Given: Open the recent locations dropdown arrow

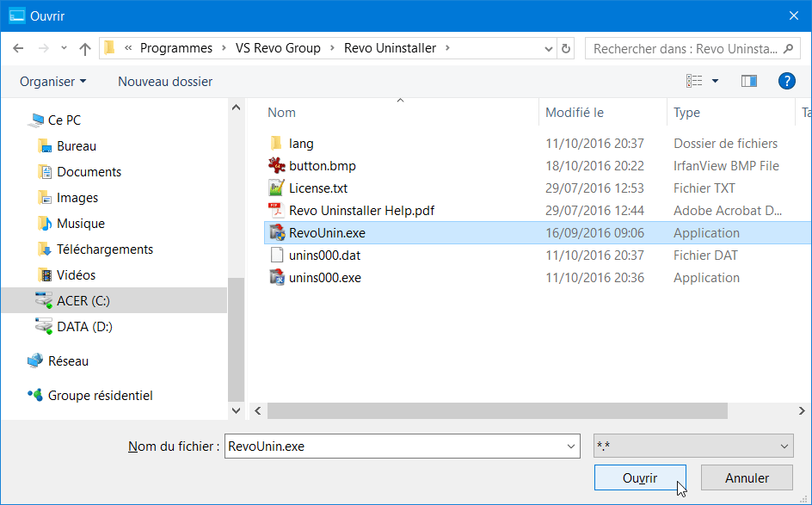Looking at the screenshot, I should [x=64, y=47].
